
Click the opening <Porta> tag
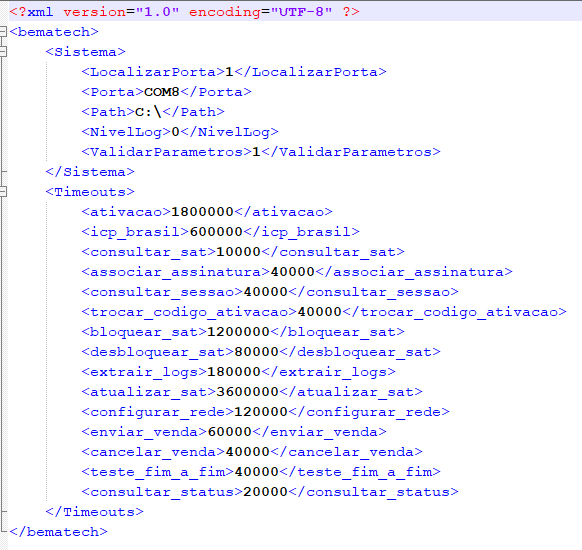coord(113,92)
